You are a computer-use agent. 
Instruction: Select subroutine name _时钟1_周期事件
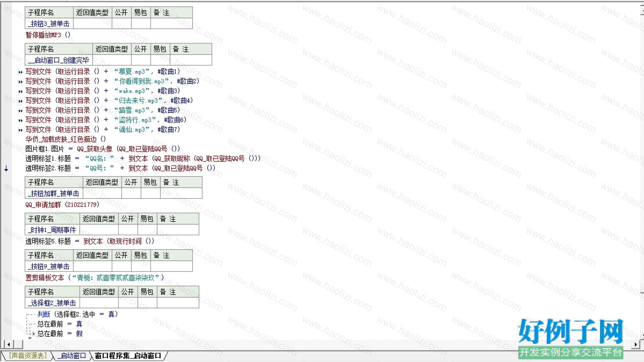coord(52,230)
